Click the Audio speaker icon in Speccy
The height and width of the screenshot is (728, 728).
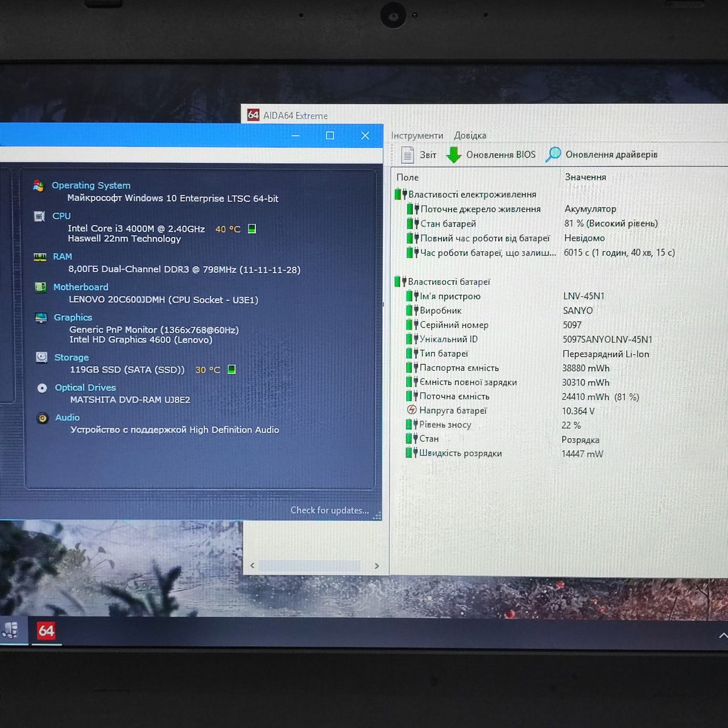pyautogui.click(x=43, y=418)
